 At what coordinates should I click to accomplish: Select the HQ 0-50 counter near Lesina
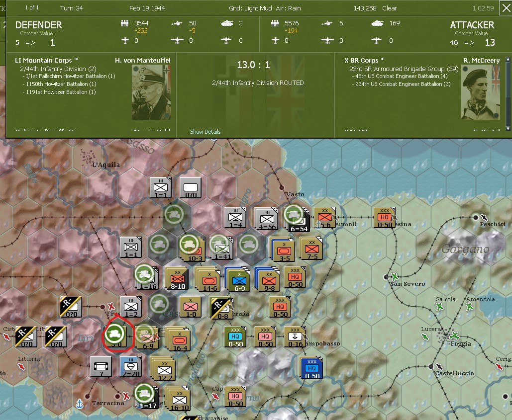click(385, 217)
